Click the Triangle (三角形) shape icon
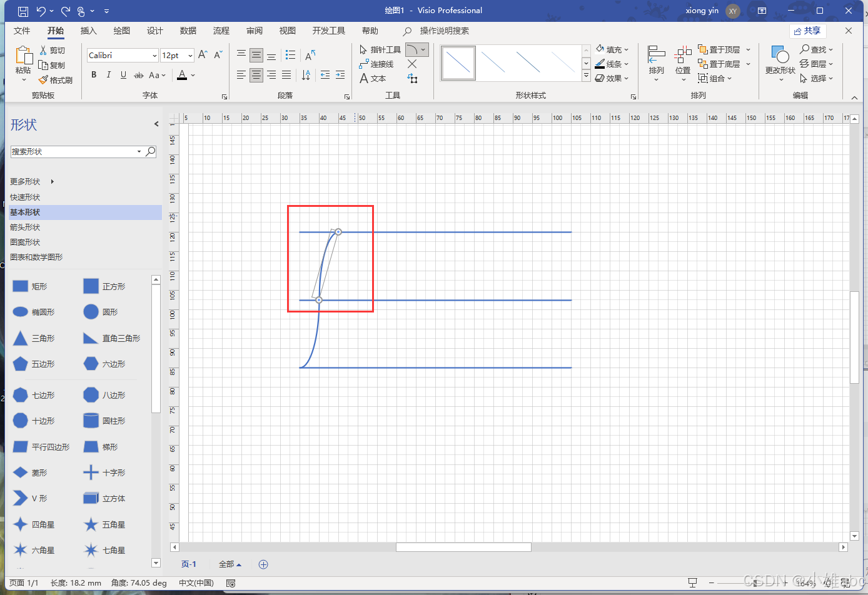 tap(21, 338)
